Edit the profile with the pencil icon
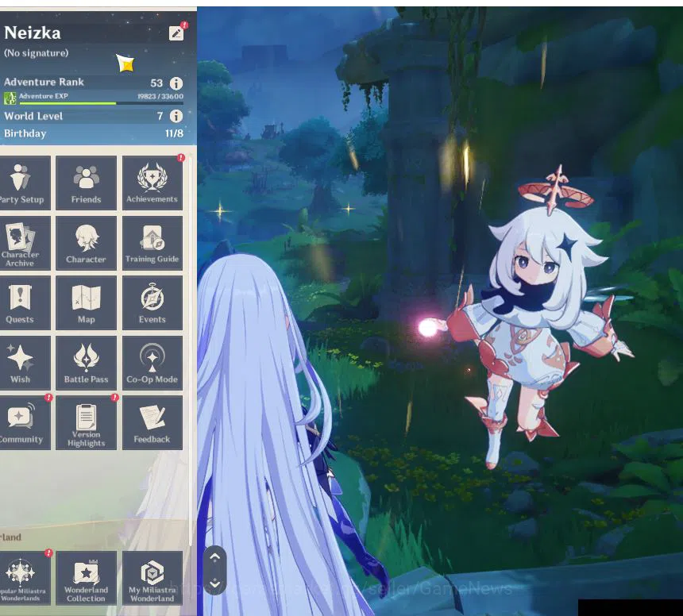 176,33
